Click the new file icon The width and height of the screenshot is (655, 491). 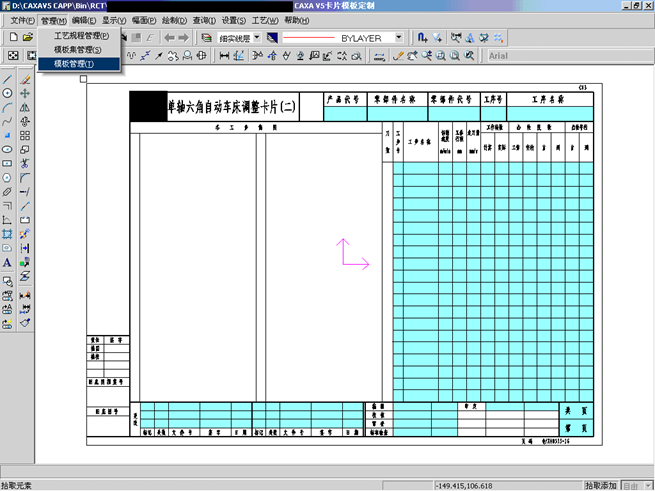[13, 37]
